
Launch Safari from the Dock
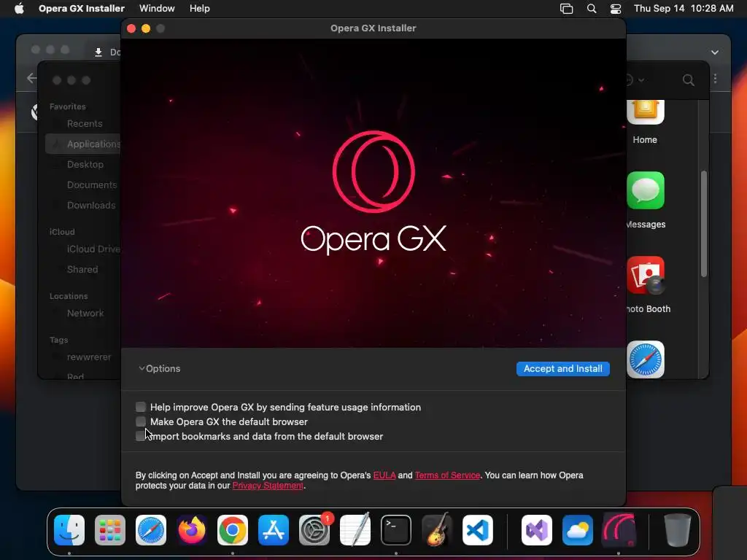pos(151,530)
